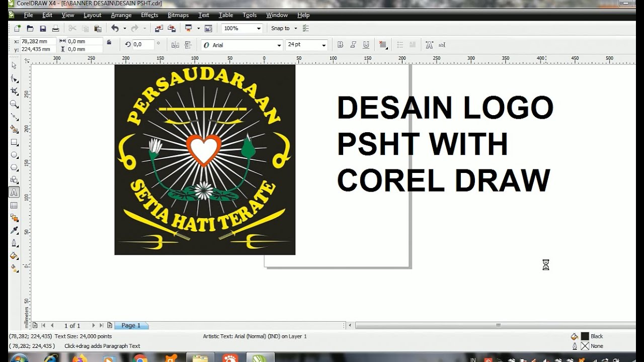
Task: Select the Interactive Fill tool
Action: tap(14, 268)
